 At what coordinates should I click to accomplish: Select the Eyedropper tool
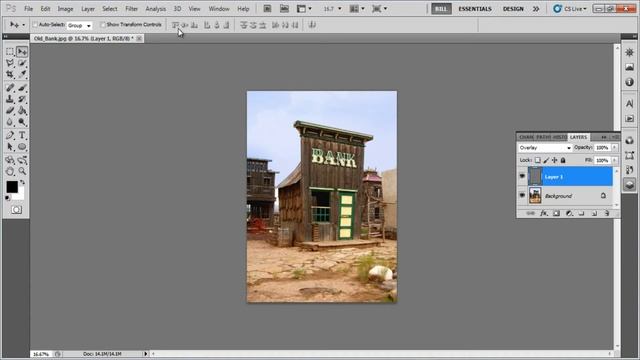(x=22, y=75)
